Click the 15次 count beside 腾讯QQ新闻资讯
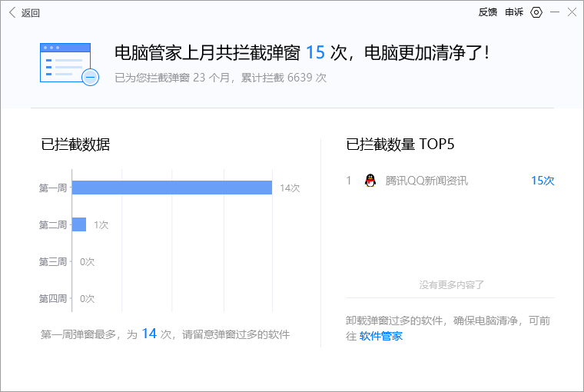The height and width of the screenshot is (392, 584). click(x=543, y=181)
